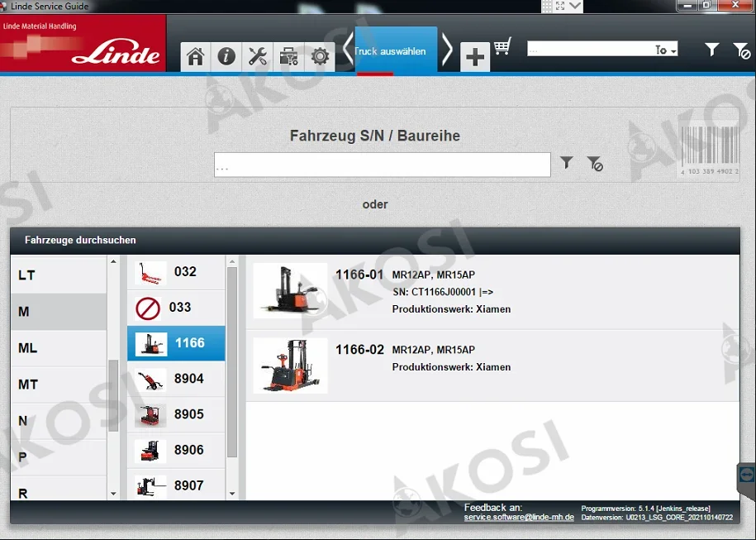Screen dimensions: 756x540
Task: Select series 1166 in list
Action: [x=176, y=343]
